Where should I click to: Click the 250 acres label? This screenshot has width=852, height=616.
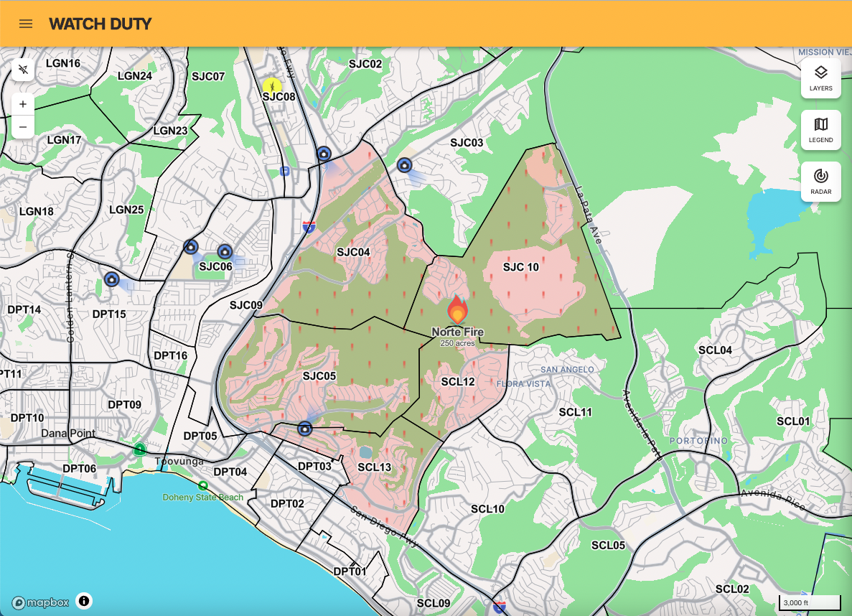pos(457,344)
